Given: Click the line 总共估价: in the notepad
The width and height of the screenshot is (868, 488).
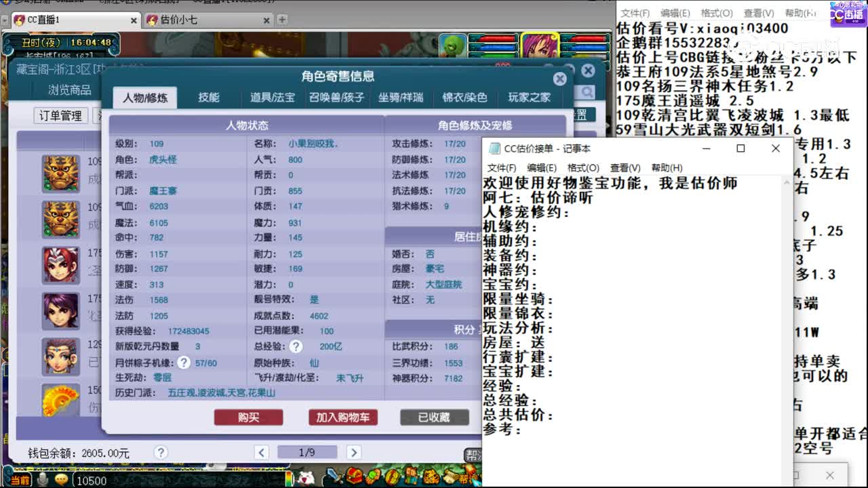Looking at the screenshot, I should 518,415.
